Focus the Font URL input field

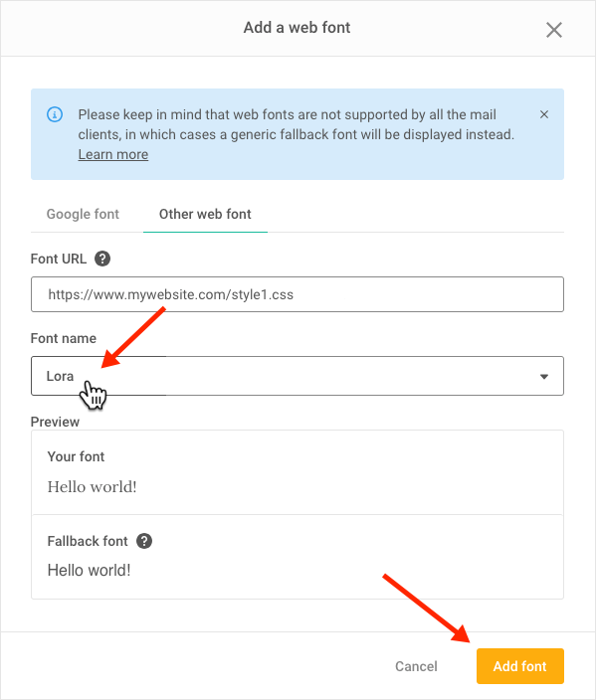point(298,294)
